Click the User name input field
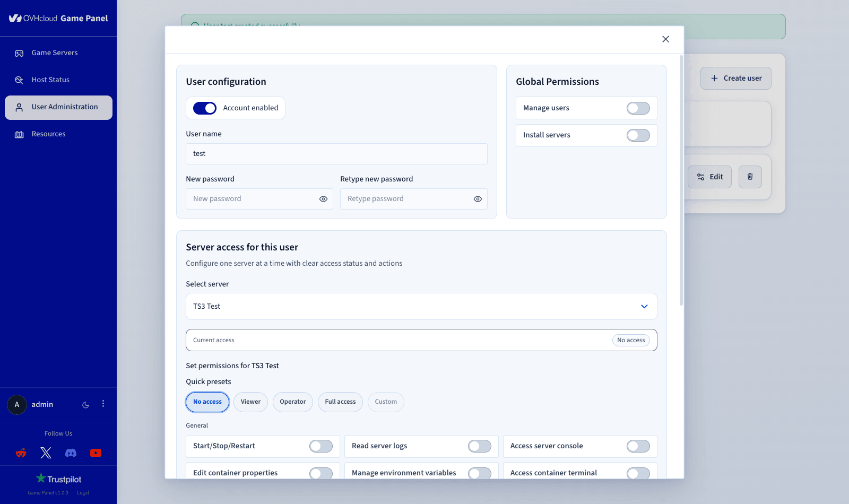This screenshot has width=849, height=504. pyautogui.click(x=336, y=154)
